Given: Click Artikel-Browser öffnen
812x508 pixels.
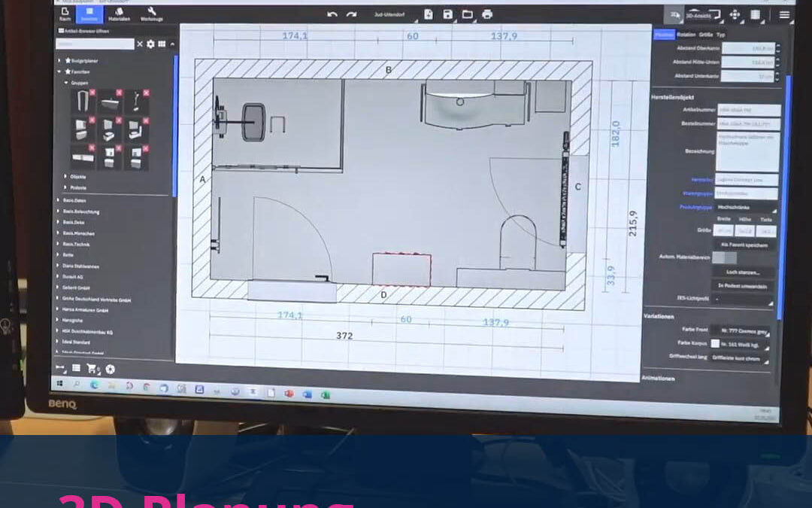Looking at the screenshot, I should (84, 31).
